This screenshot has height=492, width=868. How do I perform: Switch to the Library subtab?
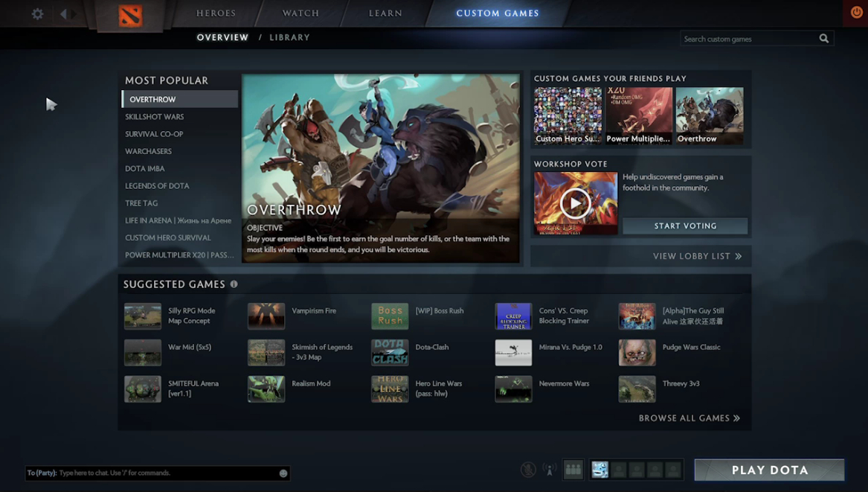tap(289, 37)
